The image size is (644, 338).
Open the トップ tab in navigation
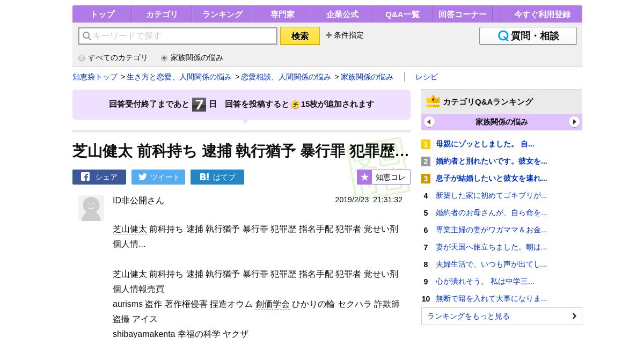pyautogui.click(x=102, y=14)
